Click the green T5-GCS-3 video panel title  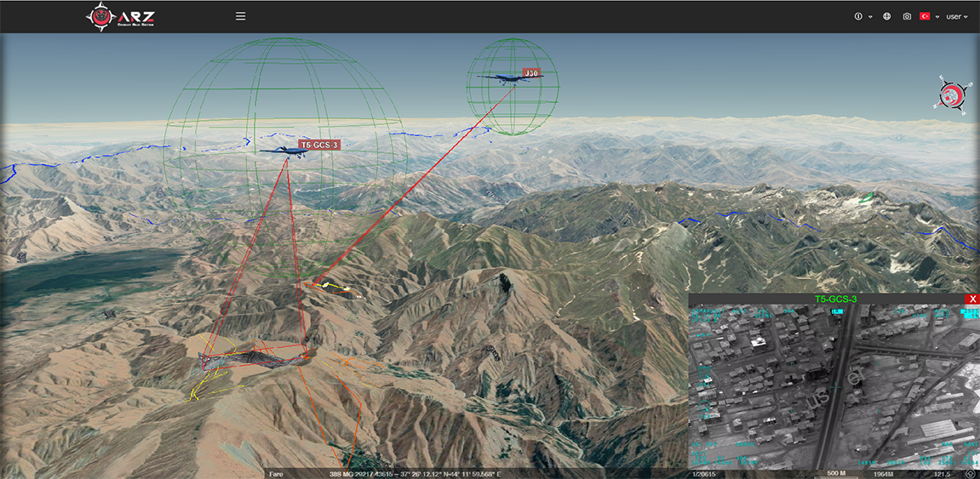point(835,299)
